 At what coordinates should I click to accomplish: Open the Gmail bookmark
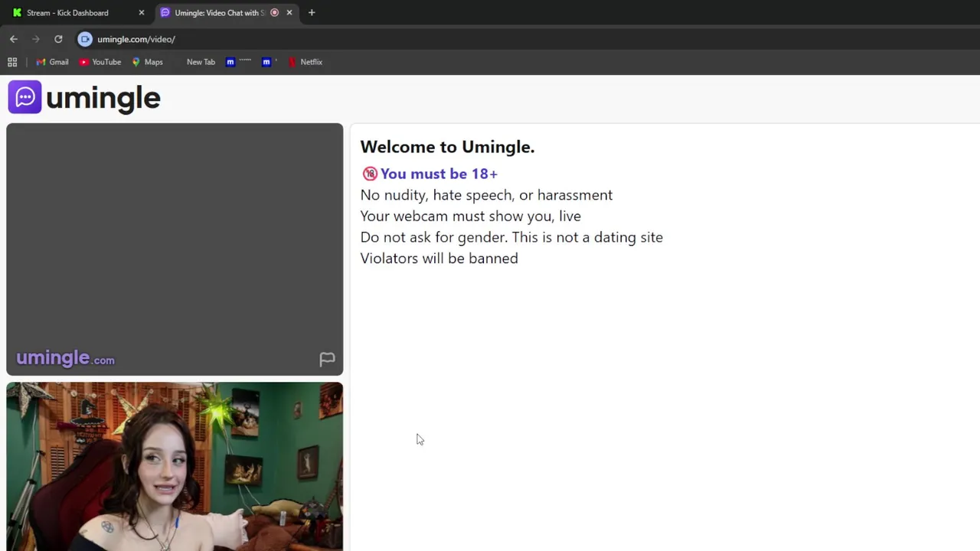(x=52, y=62)
